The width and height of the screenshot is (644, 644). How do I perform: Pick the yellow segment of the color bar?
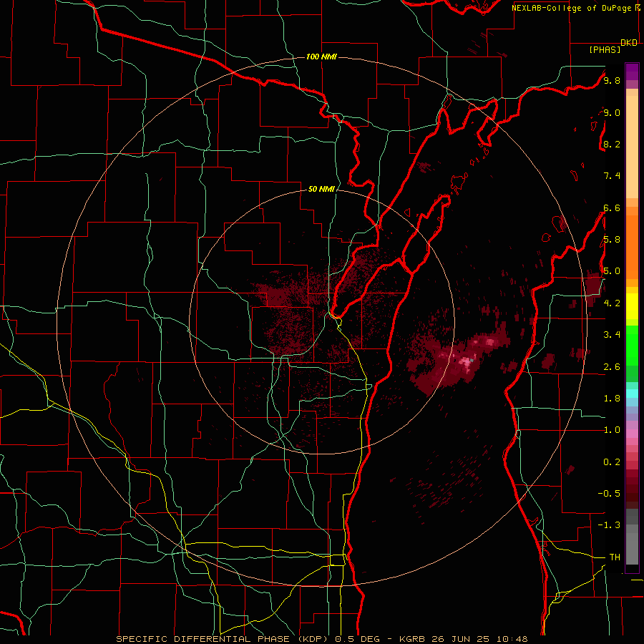click(632, 306)
